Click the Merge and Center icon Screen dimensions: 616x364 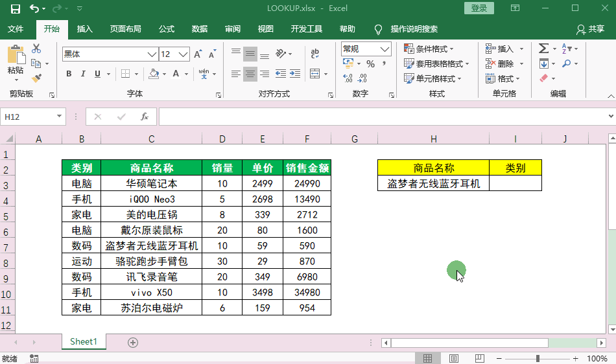(x=315, y=74)
